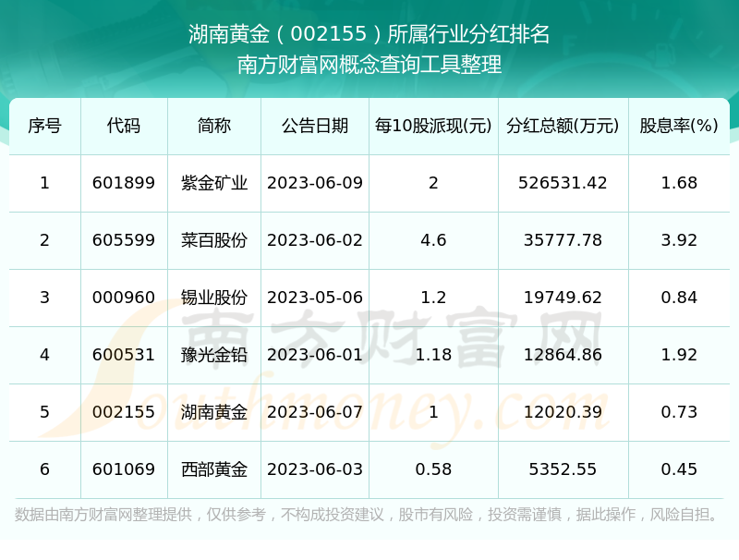The height and width of the screenshot is (560, 739).
Task: Click stock code 605599
Action: point(124,240)
